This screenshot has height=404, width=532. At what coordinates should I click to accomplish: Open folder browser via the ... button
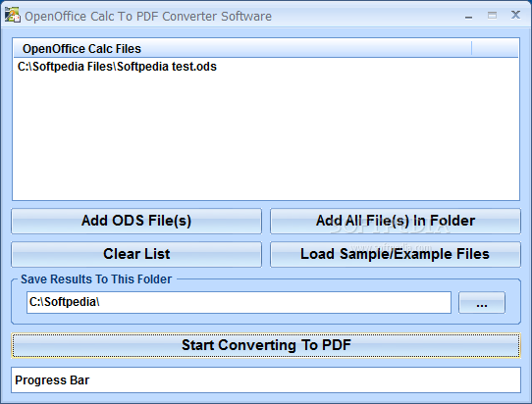point(482,302)
